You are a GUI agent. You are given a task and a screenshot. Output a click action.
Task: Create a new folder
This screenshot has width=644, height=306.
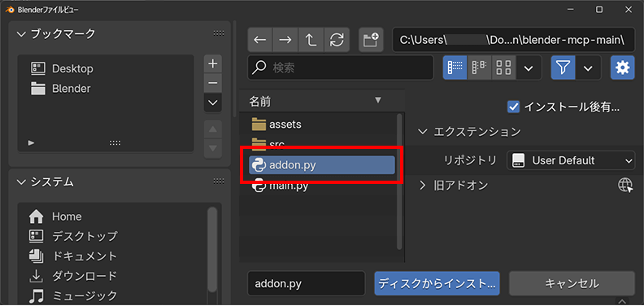click(372, 40)
